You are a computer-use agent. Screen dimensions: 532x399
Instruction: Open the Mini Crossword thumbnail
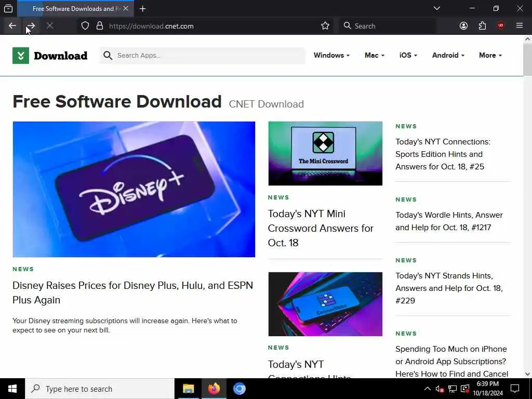325,153
